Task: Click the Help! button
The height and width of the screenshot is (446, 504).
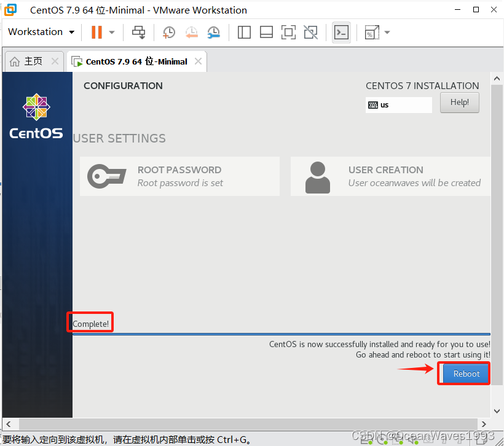Action: [460, 103]
